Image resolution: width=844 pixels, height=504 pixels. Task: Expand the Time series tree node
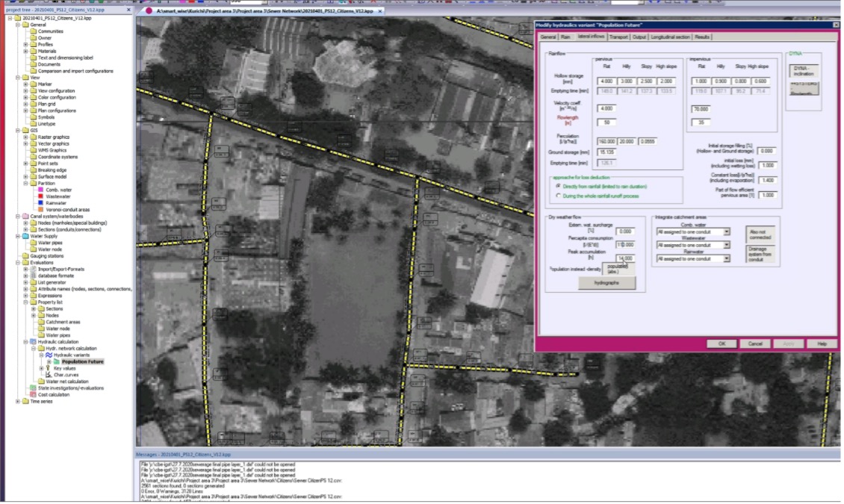pyautogui.click(x=18, y=401)
